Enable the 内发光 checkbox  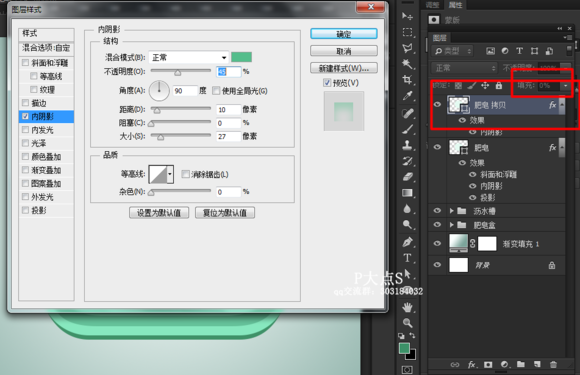point(25,129)
